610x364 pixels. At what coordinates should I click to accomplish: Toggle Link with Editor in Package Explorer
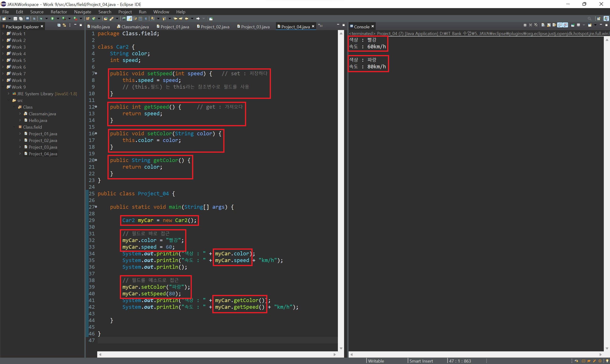click(64, 25)
